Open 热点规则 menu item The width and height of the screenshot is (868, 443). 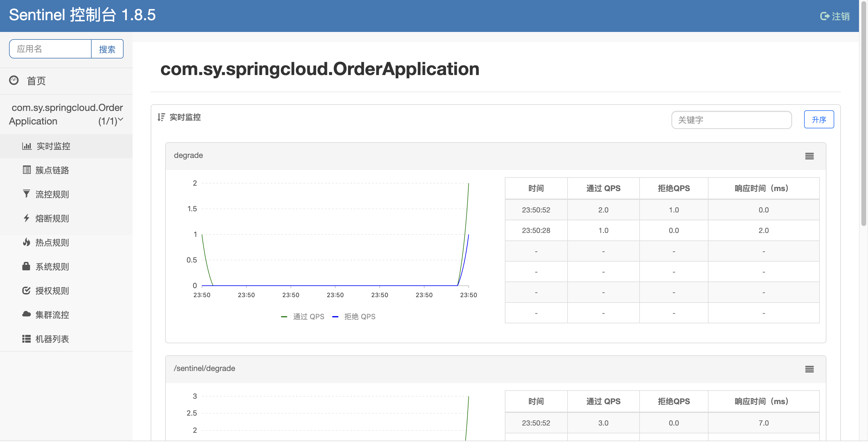pos(66,242)
